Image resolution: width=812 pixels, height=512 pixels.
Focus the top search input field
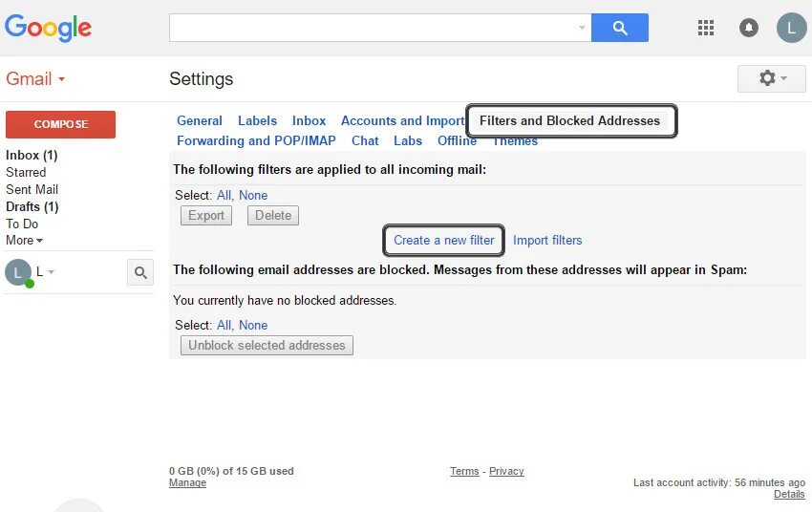point(380,28)
